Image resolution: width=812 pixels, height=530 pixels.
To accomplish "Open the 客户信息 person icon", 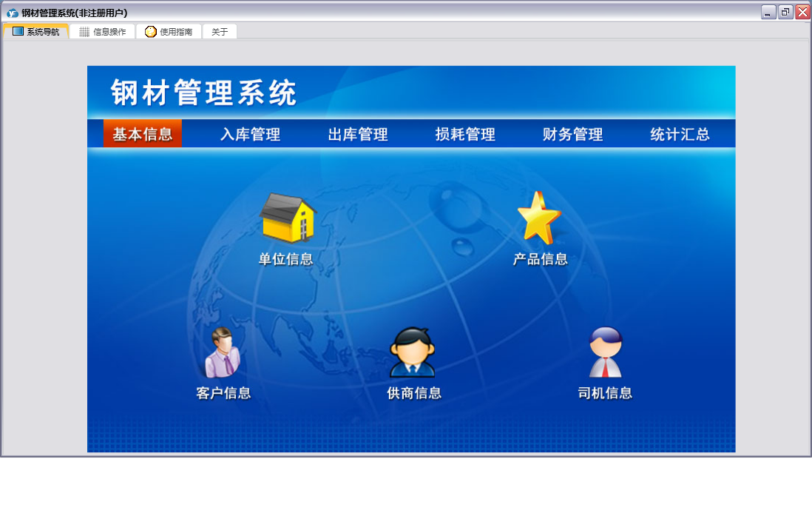I will point(223,352).
